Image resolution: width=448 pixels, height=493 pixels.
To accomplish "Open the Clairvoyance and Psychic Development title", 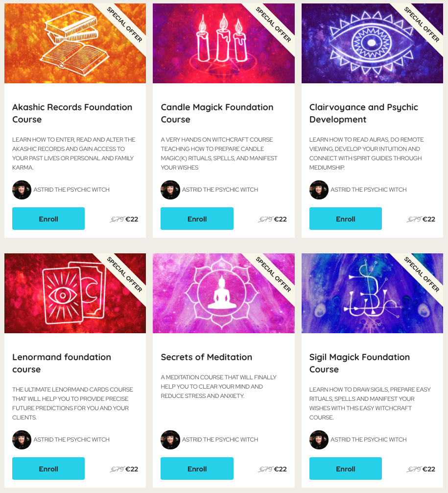I will click(363, 113).
